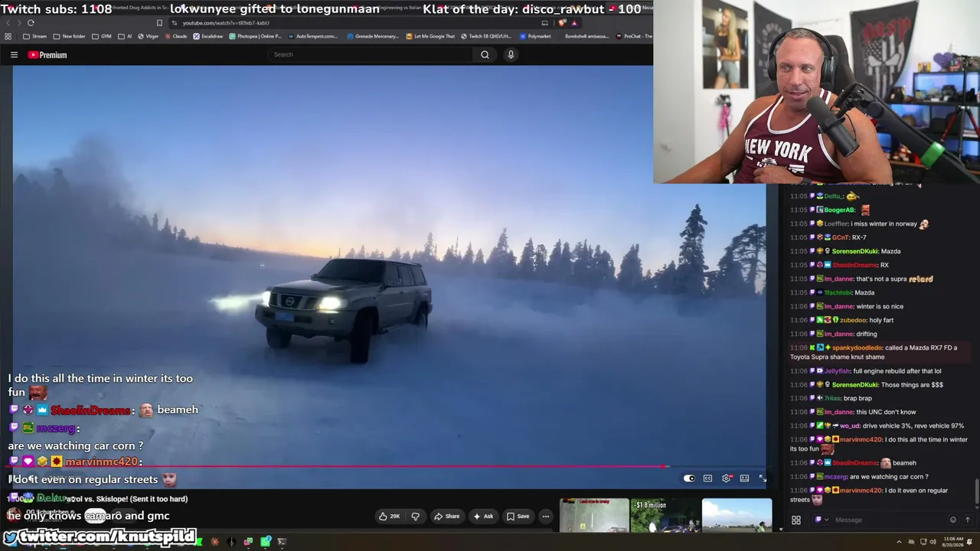Click the Ask button below the video

pyautogui.click(x=484, y=517)
